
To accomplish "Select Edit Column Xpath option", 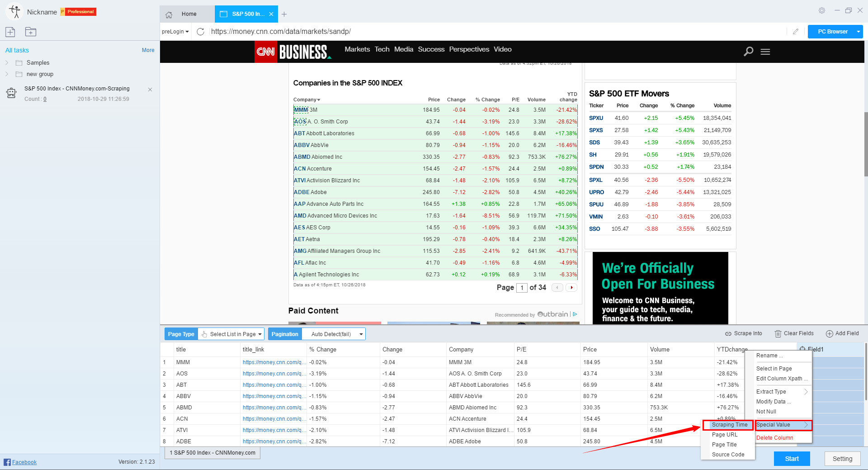I will (x=782, y=379).
